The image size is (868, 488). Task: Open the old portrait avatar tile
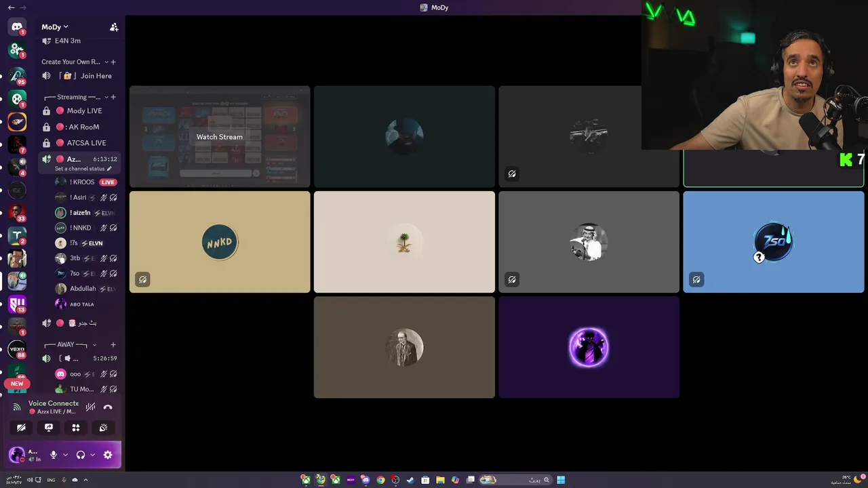pos(404,347)
